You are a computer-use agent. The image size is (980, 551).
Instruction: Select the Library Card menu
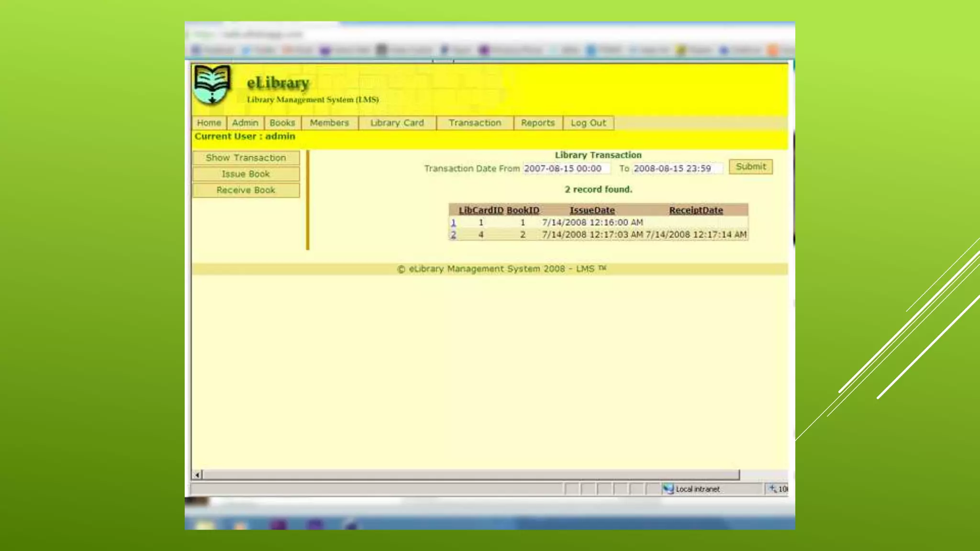(397, 123)
